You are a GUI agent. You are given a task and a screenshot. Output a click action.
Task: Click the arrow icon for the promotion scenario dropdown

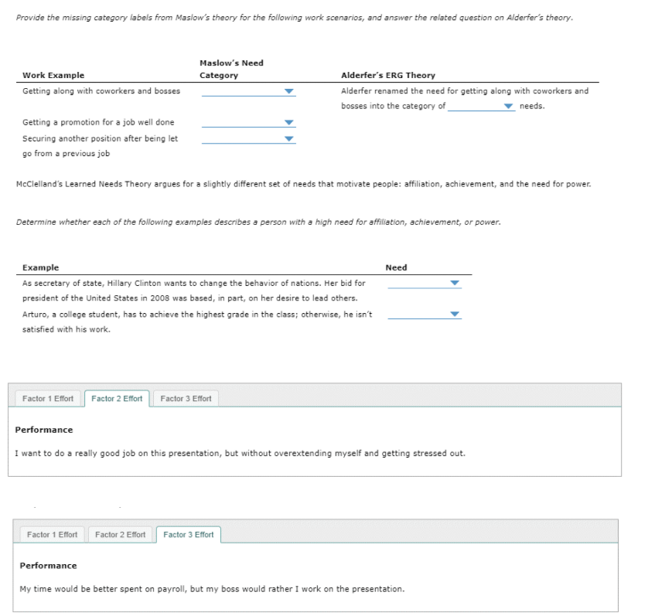pyautogui.click(x=288, y=121)
